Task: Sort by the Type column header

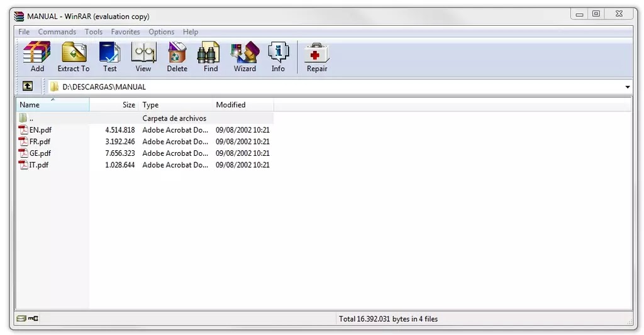Action: coord(176,105)
